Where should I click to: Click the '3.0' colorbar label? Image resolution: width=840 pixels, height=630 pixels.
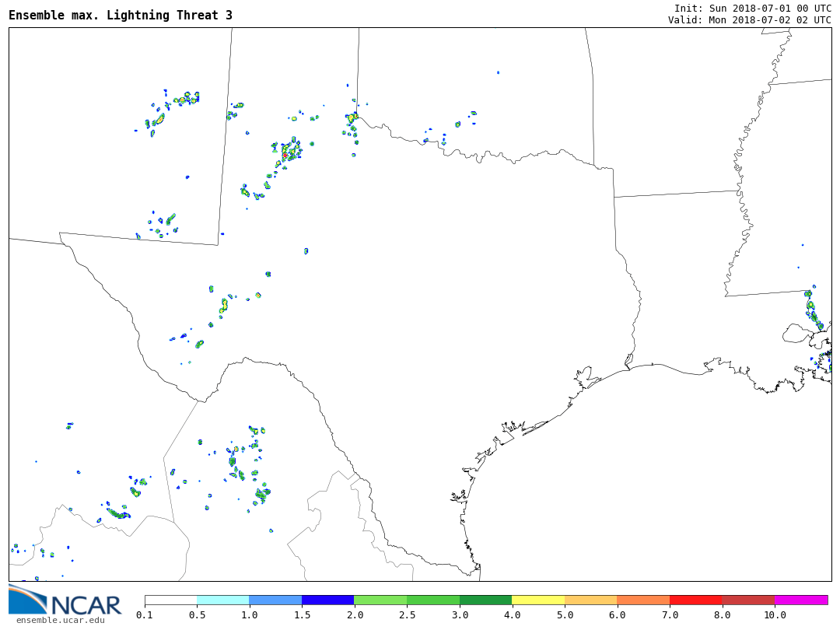click(x=460, y=615)
